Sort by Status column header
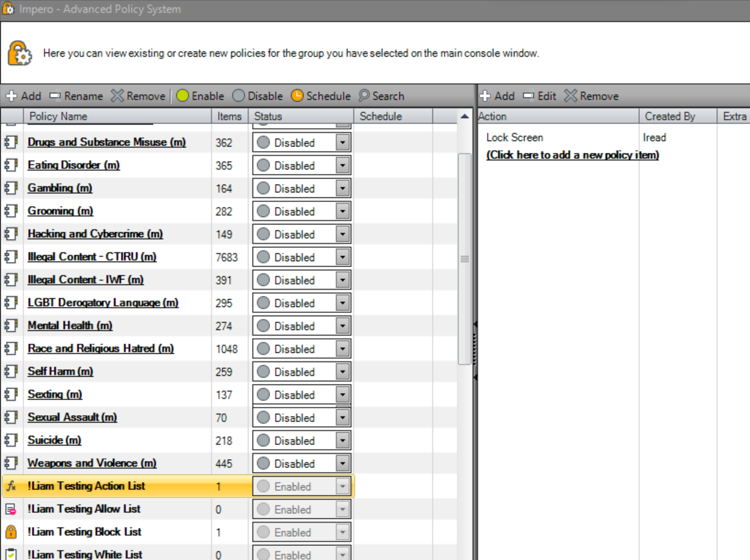 tap(301, 116)
